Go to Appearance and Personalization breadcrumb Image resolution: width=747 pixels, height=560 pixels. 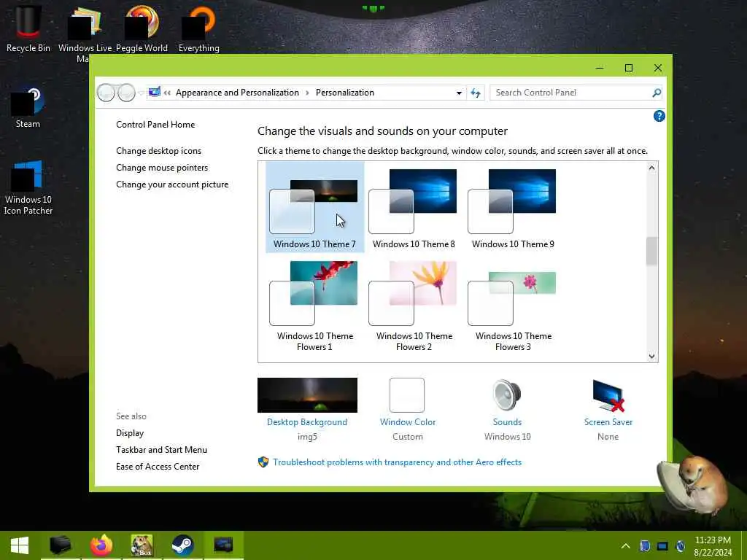pyautogui.click(x=237, y=93)
